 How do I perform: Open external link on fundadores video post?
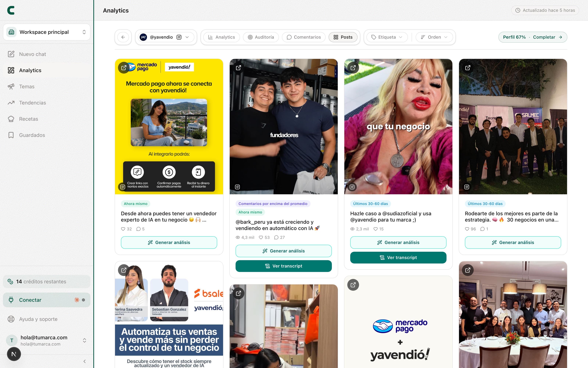pos(238,68)
